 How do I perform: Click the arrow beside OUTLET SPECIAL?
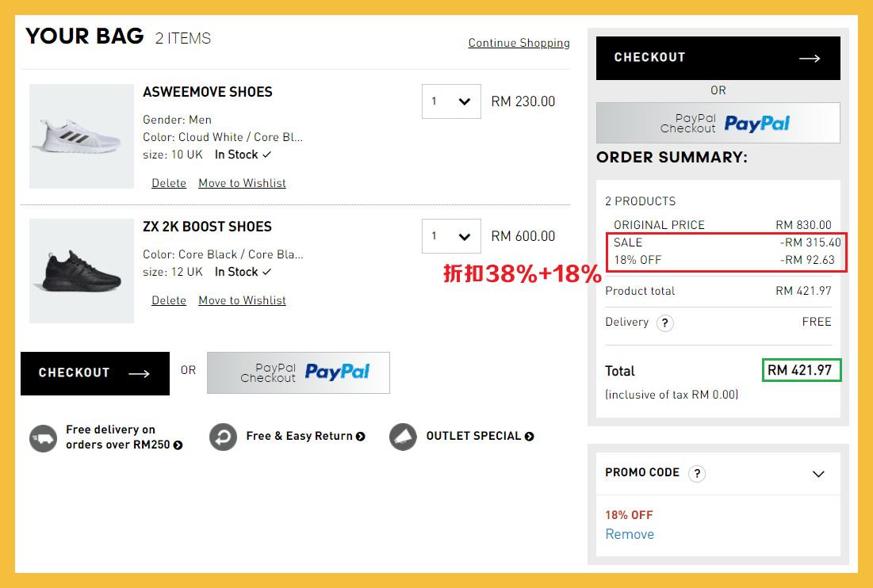529,436
